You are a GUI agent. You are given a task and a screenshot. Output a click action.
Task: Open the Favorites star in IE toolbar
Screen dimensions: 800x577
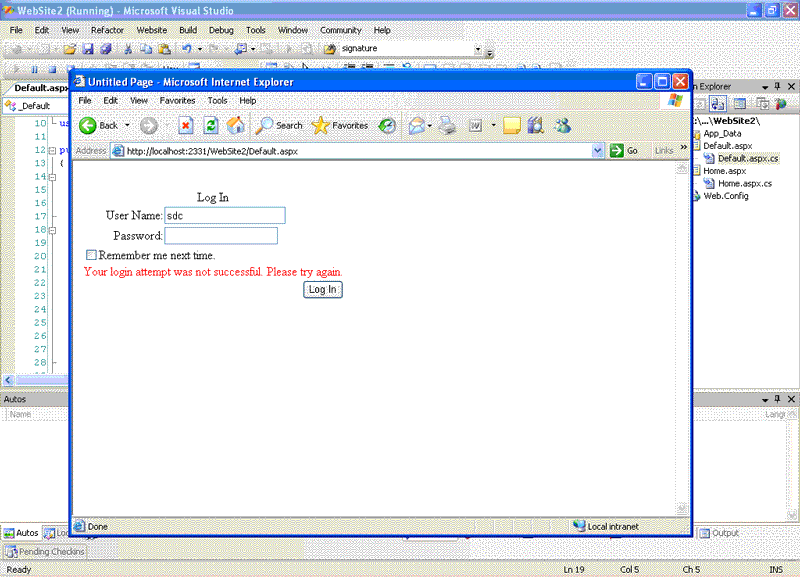coord(320,126)
